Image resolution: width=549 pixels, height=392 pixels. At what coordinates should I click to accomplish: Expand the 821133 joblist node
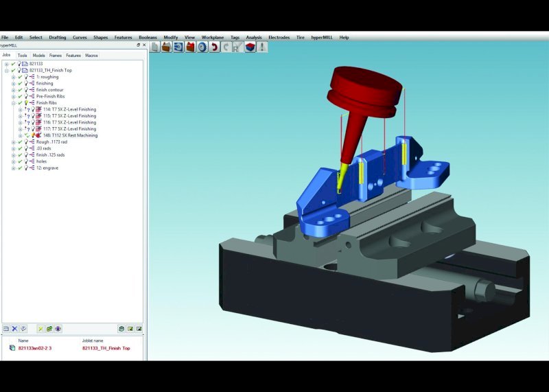6,64
